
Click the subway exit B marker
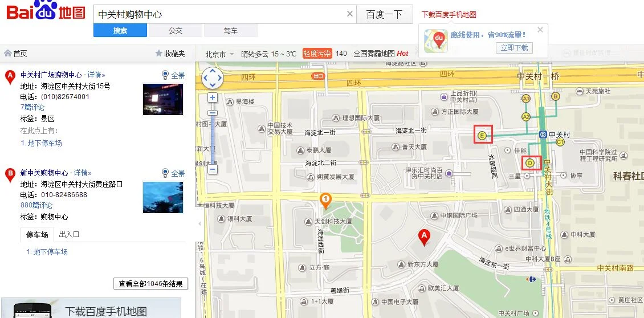pyautogui.click(x=555, y=96)
